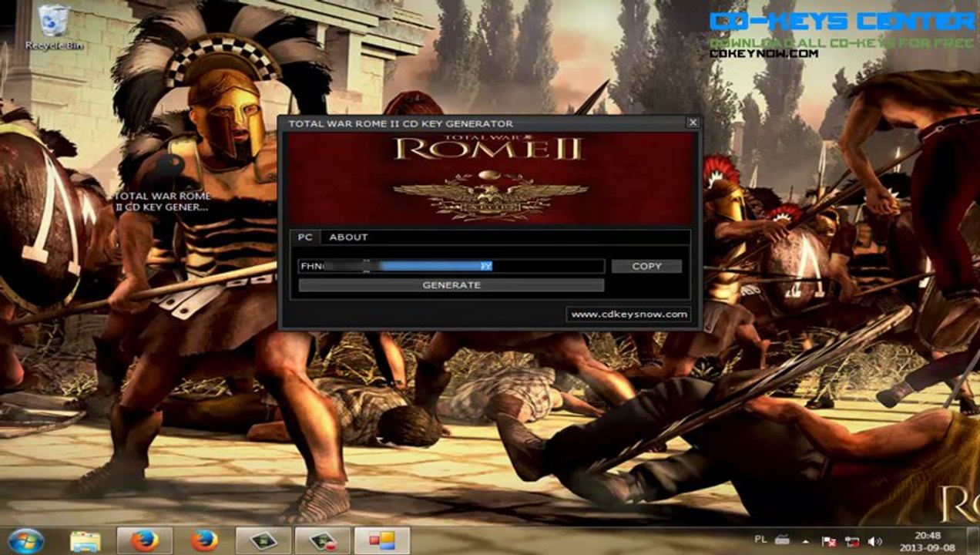Show hidden system tray icons

coord(806,542)
